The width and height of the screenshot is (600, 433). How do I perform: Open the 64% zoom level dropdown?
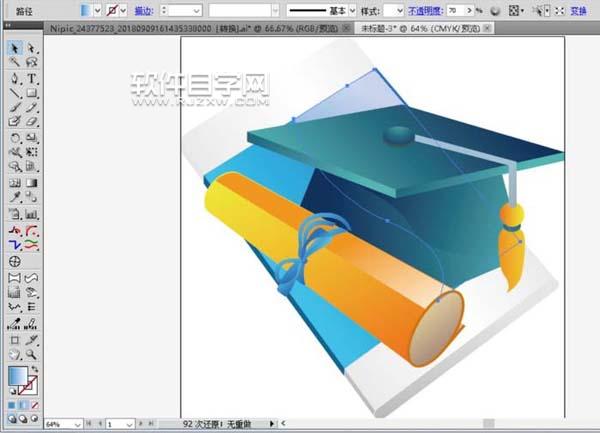pyautogui.click(x=79, y=424)
